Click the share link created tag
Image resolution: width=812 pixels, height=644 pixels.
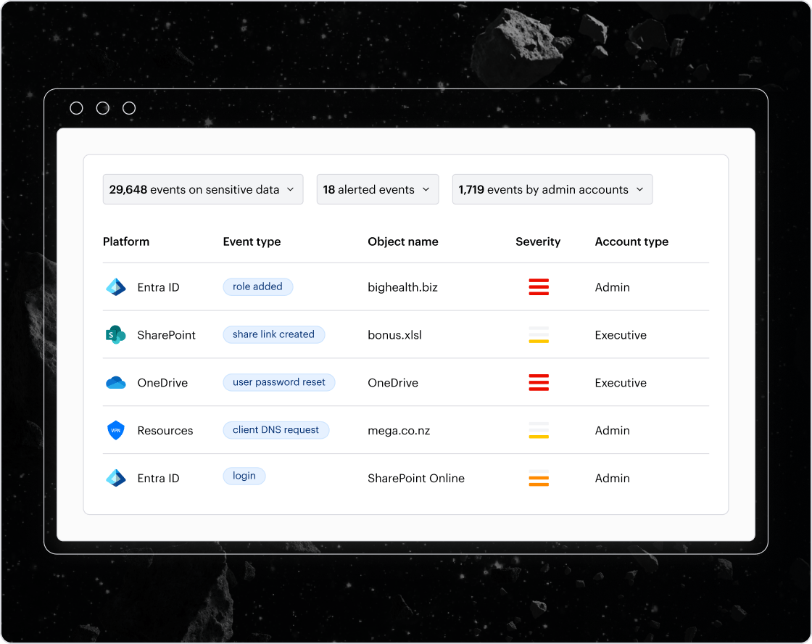point(273,334)
